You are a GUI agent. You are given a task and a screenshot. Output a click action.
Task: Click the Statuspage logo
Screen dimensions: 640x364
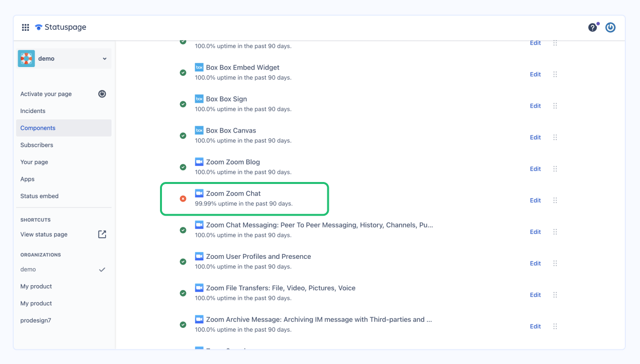point(60,27)
